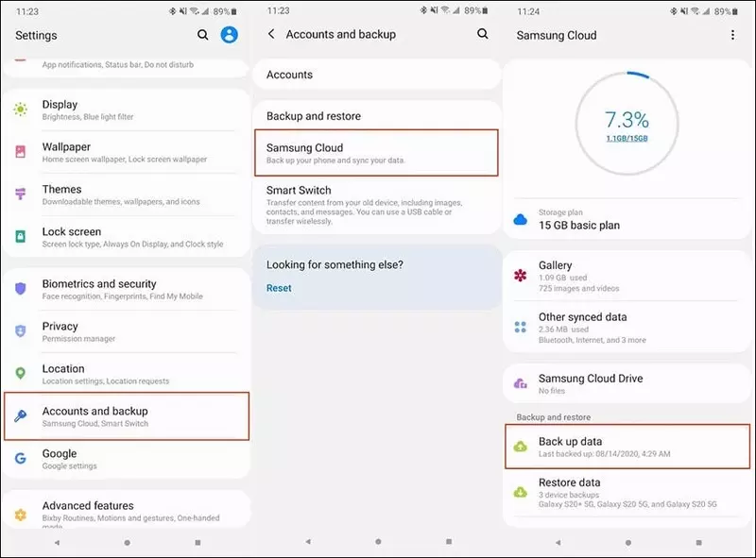This screenshot has width=756, height=558.
Task: Tap Recents nav button on Accounts and backup screen
Action: (x=449, y=542)
